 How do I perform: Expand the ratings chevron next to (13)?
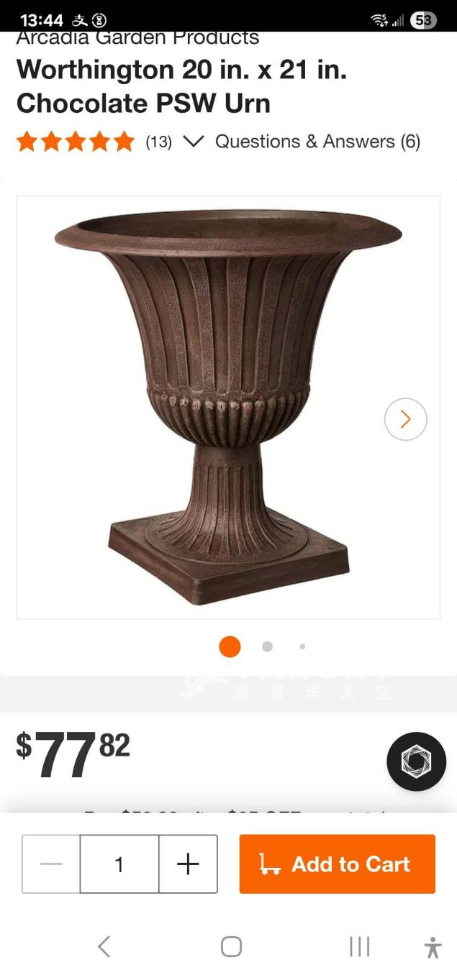point(194,141)
